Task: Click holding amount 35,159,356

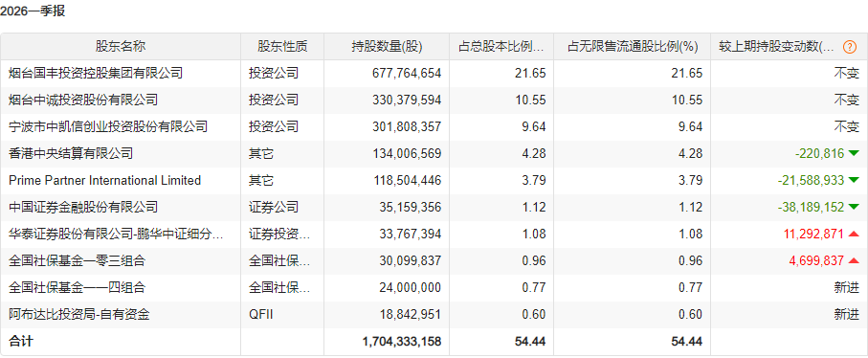Action: click(x=411, y=207)
